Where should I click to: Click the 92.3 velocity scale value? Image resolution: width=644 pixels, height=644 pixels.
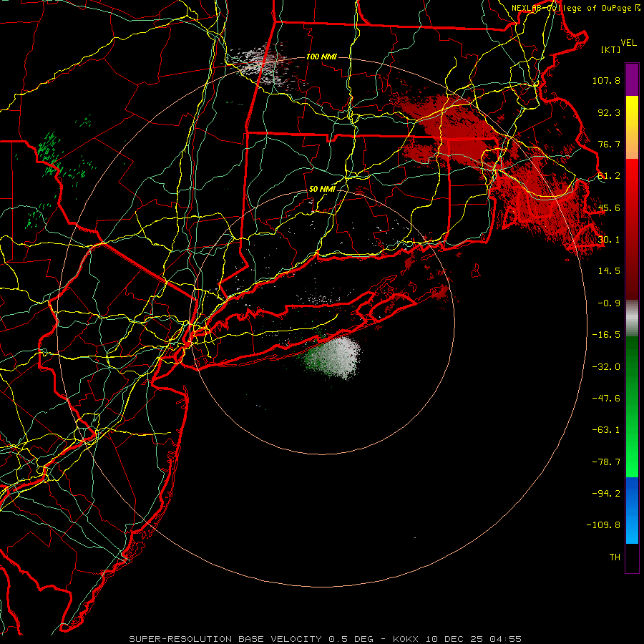609,112
